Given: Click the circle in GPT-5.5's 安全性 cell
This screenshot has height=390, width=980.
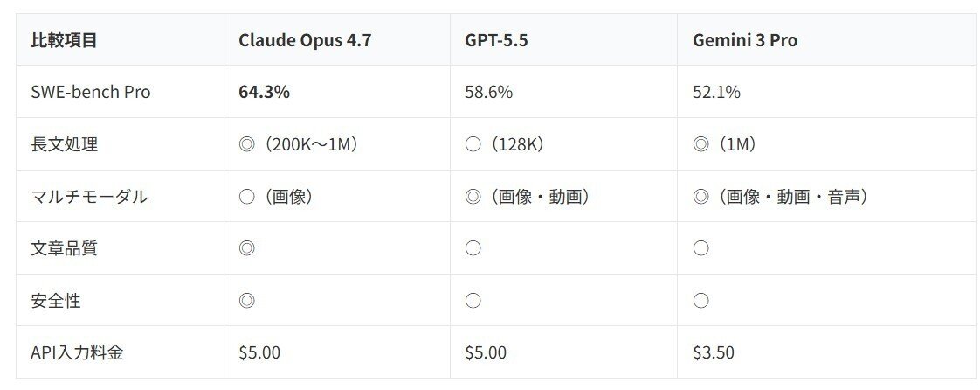Looking at the screenshot, I should pyautogui.click(x=473, y=301).
